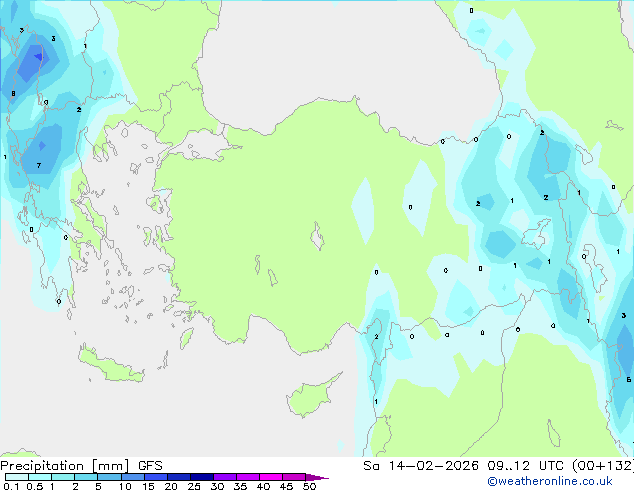Click legend label 25
The image size is (634, 490).
(194, 486)
